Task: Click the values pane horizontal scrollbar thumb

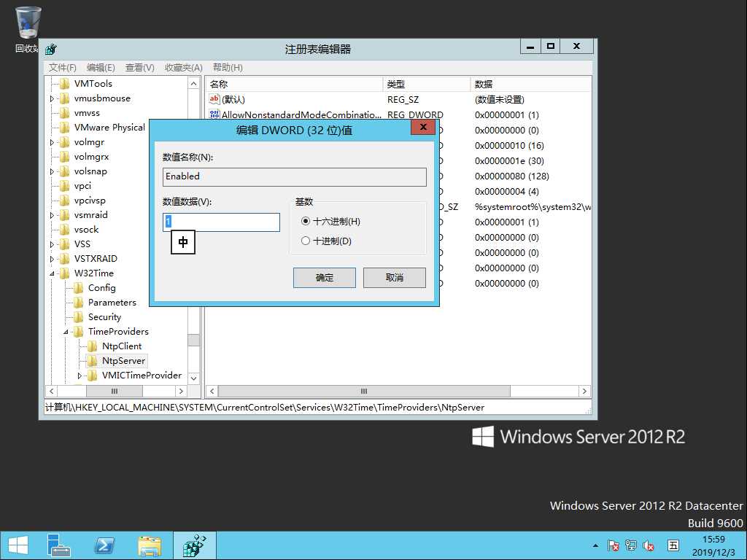Action: click(x=364, y=391)
